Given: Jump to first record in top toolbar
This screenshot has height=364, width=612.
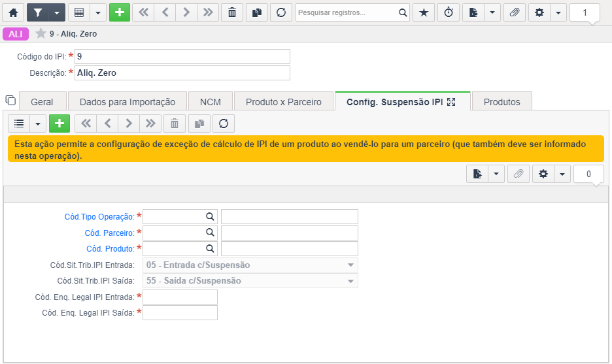Looking at the screenshot, I should click(x=144, y=12).
